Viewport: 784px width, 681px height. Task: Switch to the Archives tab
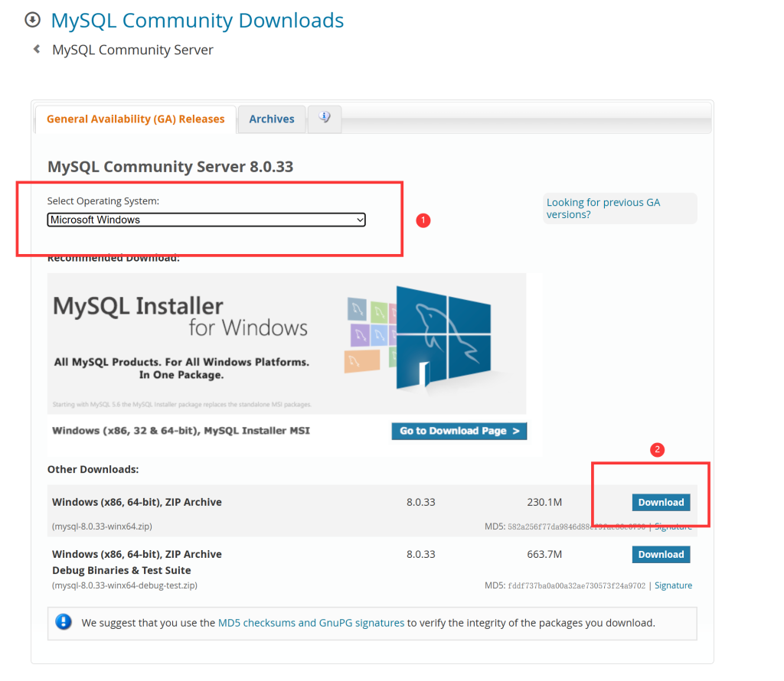[272, 119]
